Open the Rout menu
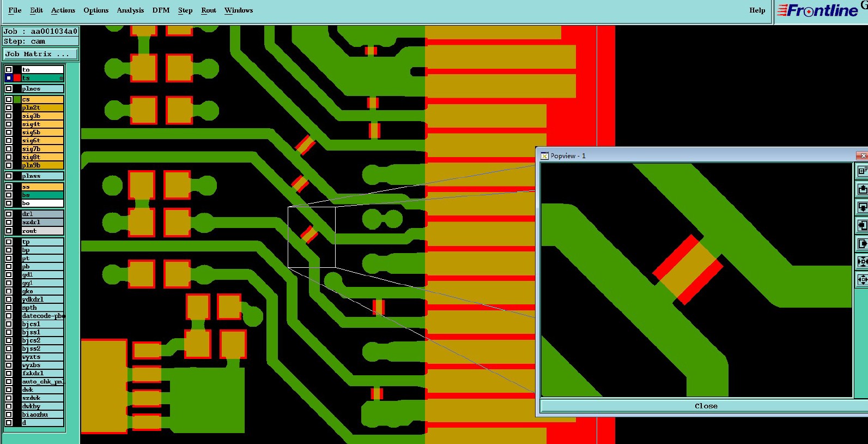The height and width of the screenshot is (444, 868). coord(209,10)
